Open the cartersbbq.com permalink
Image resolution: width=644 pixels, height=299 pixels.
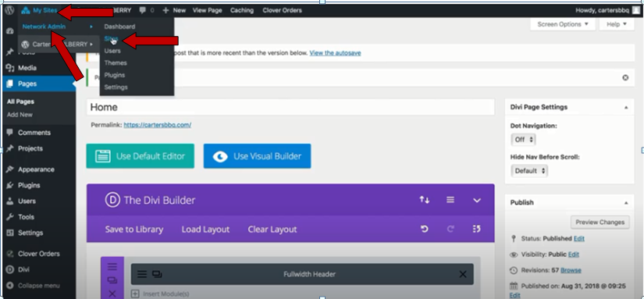pos(158,125)
